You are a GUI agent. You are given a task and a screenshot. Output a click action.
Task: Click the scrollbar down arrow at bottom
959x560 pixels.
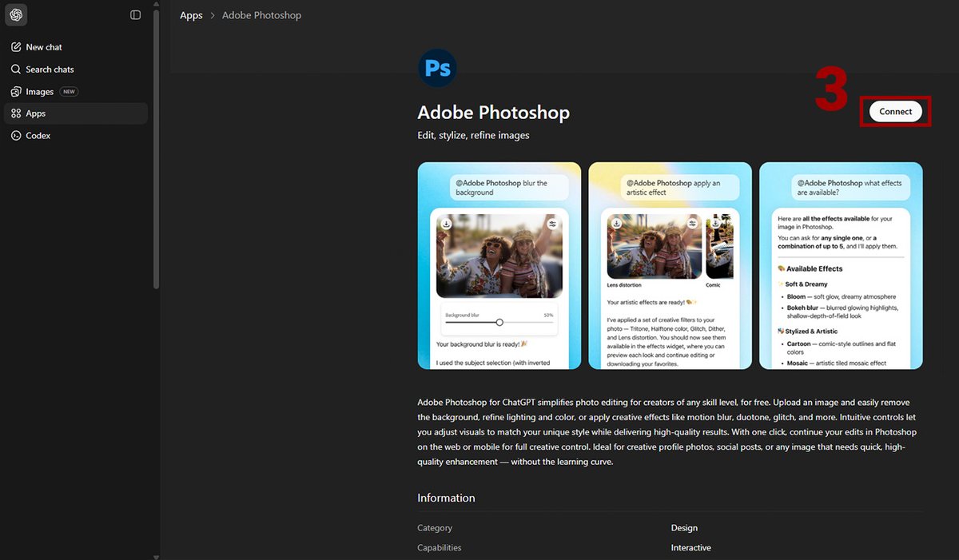(x=157, y=556)
